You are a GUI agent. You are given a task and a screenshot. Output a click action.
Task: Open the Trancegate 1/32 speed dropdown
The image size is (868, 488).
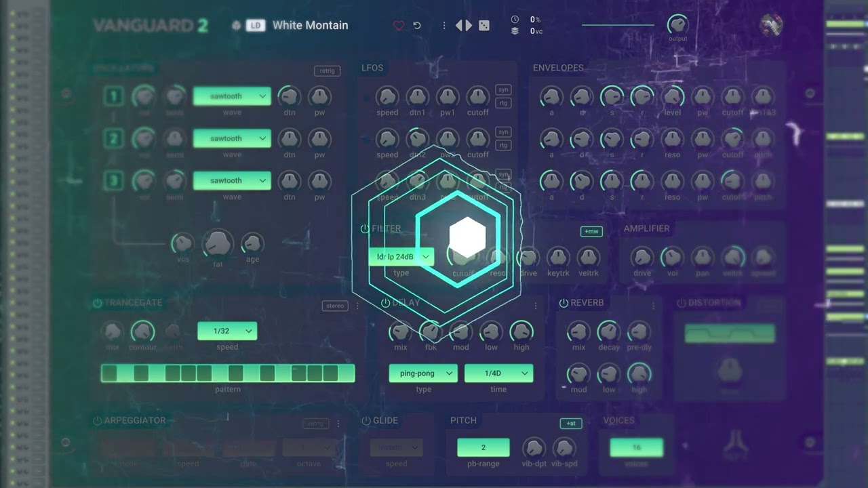coord(227,331)
